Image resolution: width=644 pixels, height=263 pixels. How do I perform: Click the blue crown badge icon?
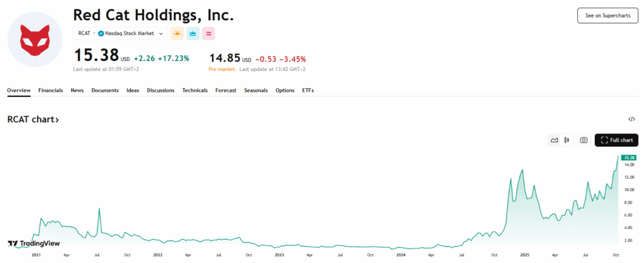192,33
